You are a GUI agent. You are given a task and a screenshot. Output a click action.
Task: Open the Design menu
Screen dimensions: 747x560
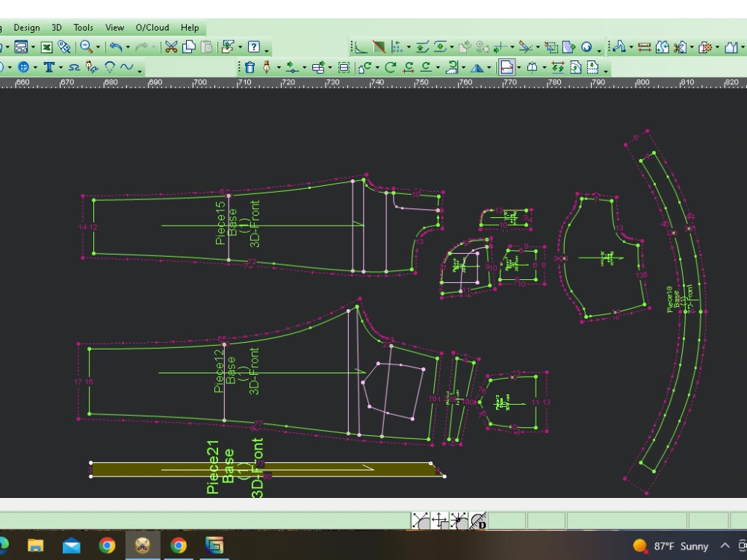click(27, 28)
